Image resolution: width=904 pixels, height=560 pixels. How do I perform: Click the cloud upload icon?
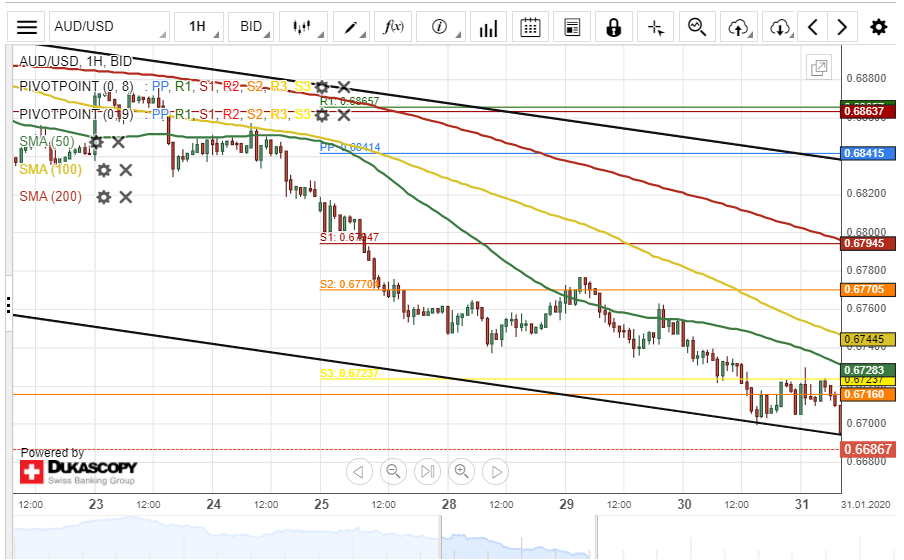[x=739, y=27]
